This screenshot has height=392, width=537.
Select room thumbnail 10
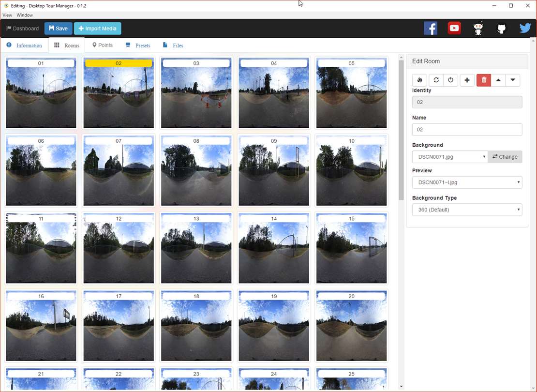point(351,170)
